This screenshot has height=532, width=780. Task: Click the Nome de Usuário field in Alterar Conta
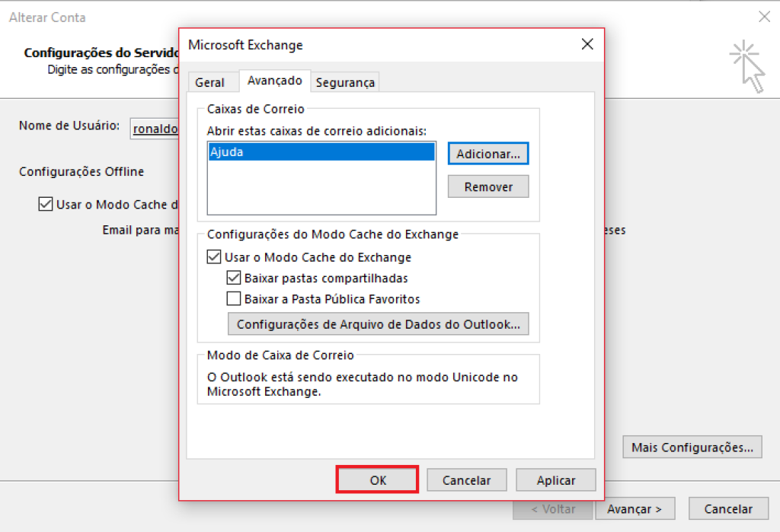click(x=155, y=129)
